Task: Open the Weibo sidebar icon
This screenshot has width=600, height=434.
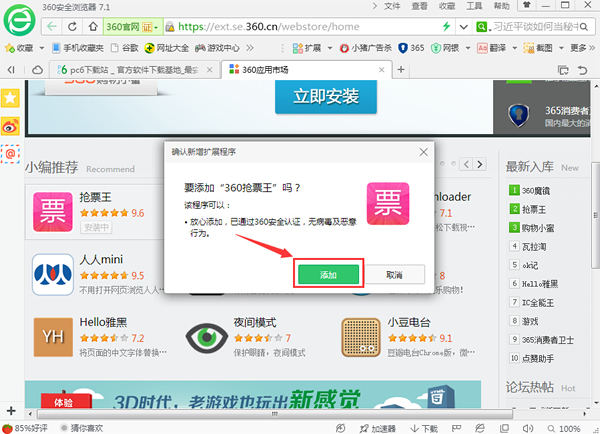Action: pyautogui.click(x=9, y=125)
